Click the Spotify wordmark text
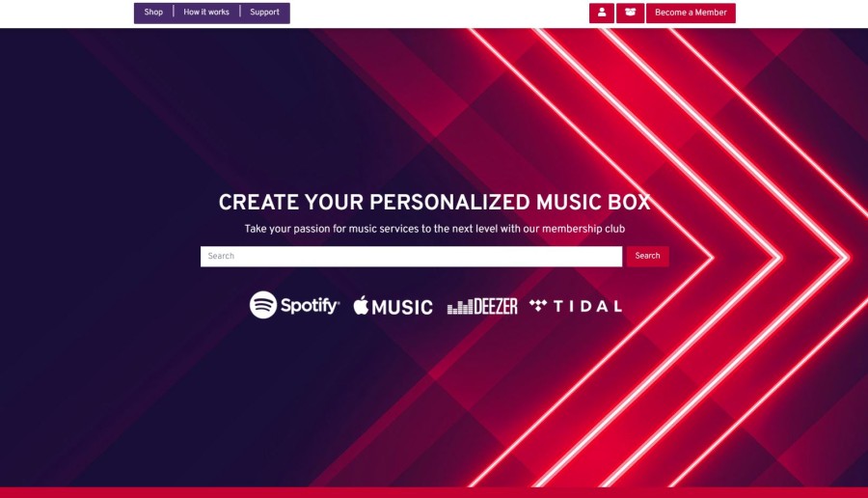This screenshot has height=498, width=868. 310,305
